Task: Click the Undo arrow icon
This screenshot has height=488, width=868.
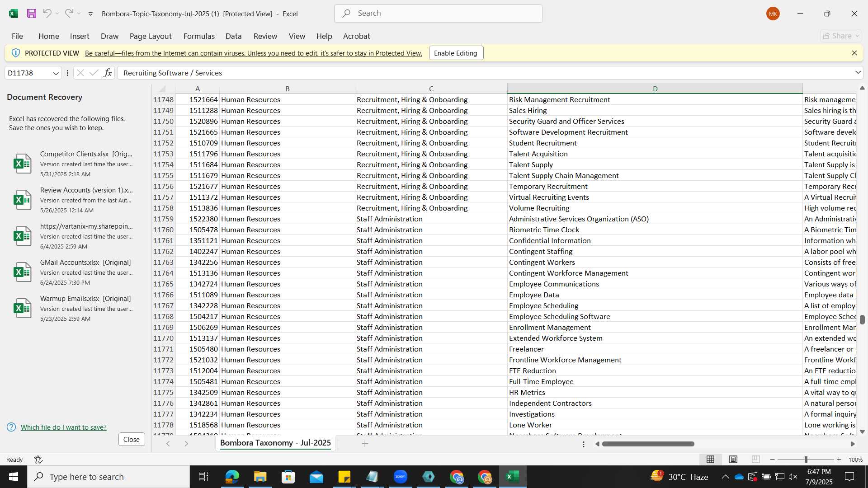Action: [x=47, y=14]
